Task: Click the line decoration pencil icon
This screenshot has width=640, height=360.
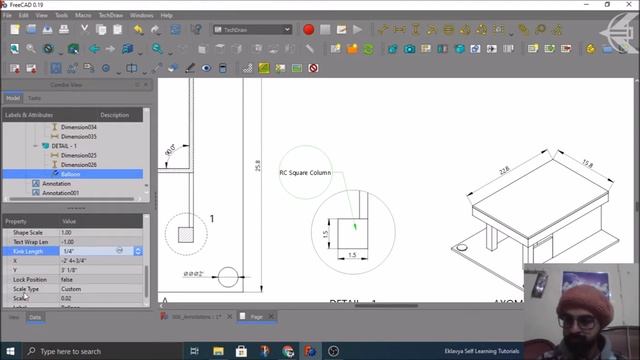Action: click(190, 68)
